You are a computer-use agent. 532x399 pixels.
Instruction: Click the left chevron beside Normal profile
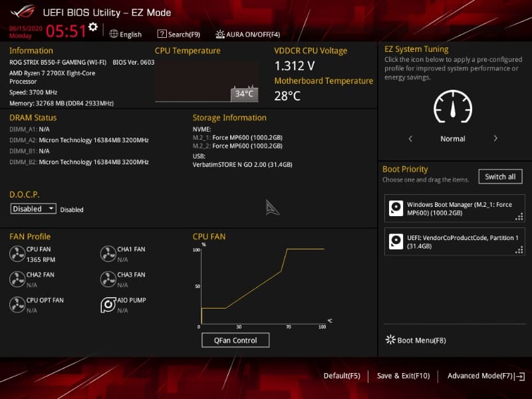point(410,139)
